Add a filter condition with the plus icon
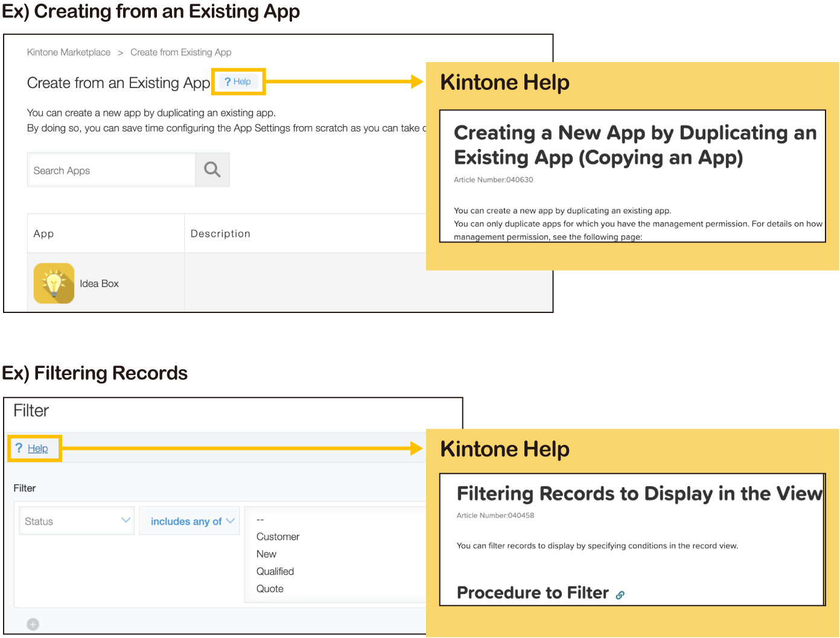840x638 pixels. (33, 624)
